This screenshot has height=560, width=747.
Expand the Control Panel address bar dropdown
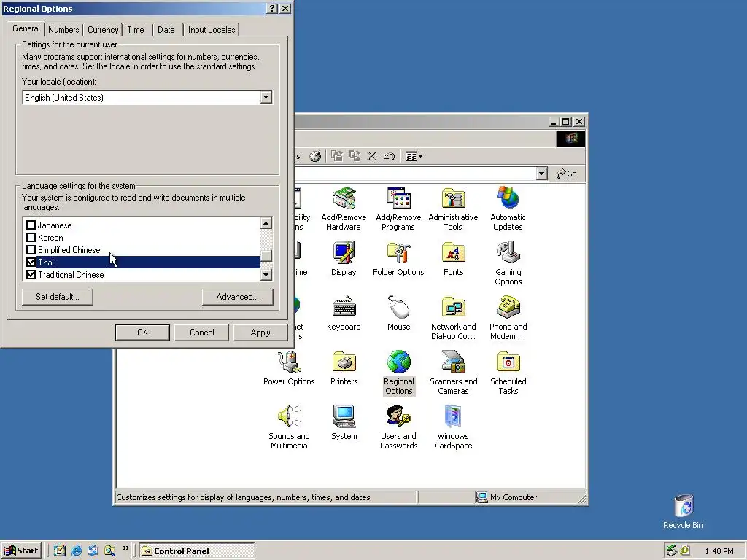[x=541, y=174]
